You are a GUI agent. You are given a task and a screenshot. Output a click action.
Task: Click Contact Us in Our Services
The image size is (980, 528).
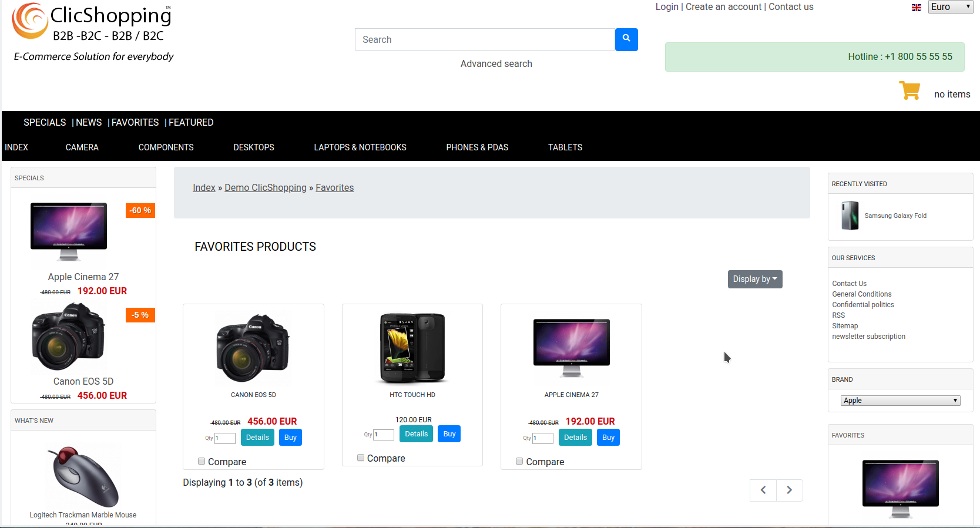point(849,284)
